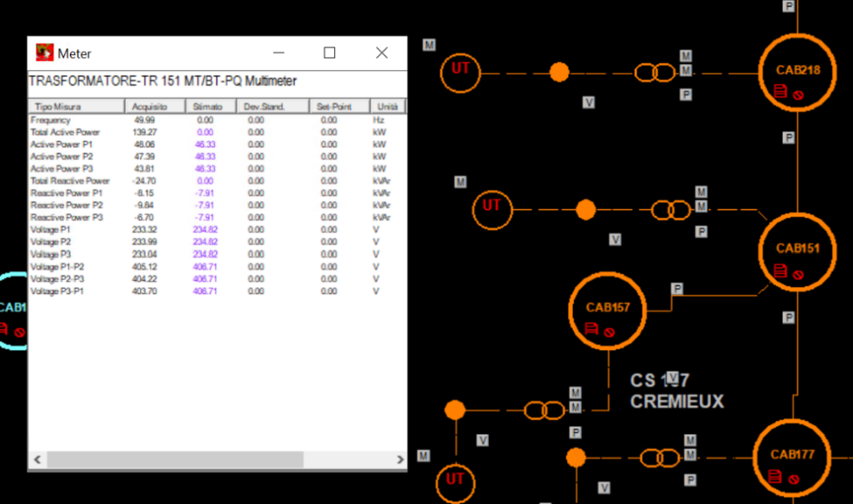Image resolution: width=853 pixels, height=504 pixels.
Task: Select the prohibited icon inside CAB177 node
Action: click(x=793, y=479)
